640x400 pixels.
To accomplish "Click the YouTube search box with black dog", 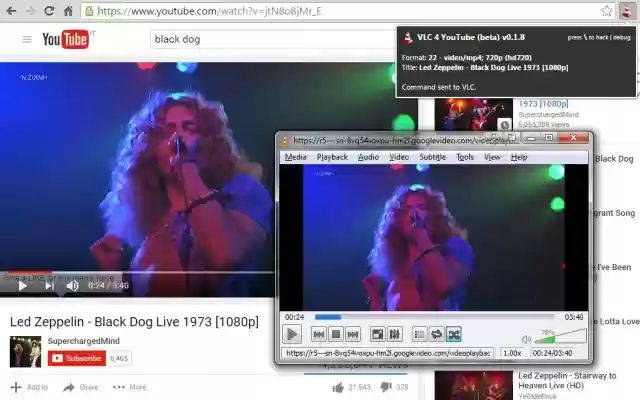I will pos(273,40).
